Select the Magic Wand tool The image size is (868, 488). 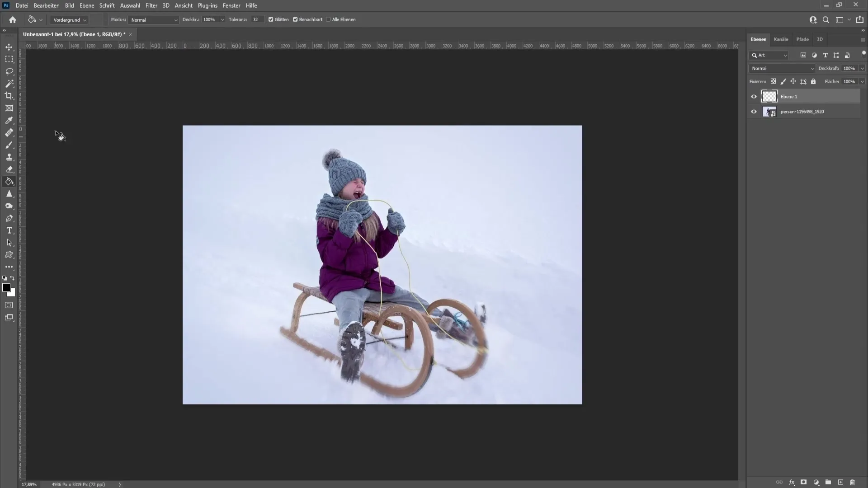point(9,84)
